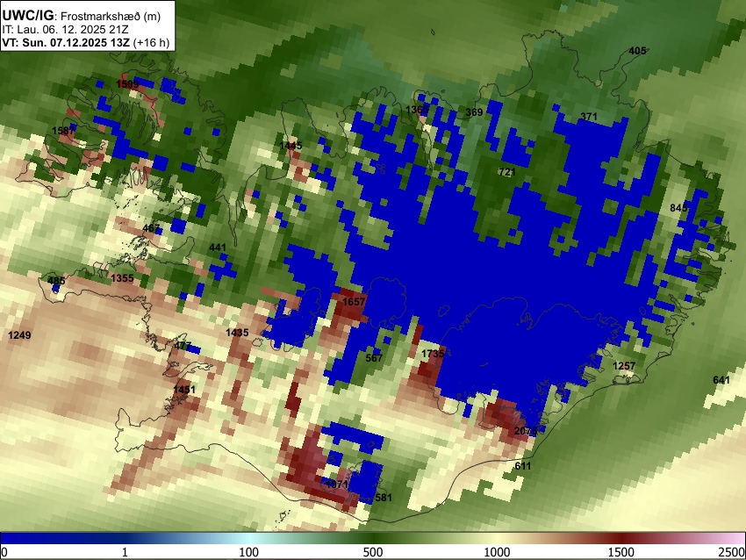Click the 1257 value label

(x=624, y=365)
